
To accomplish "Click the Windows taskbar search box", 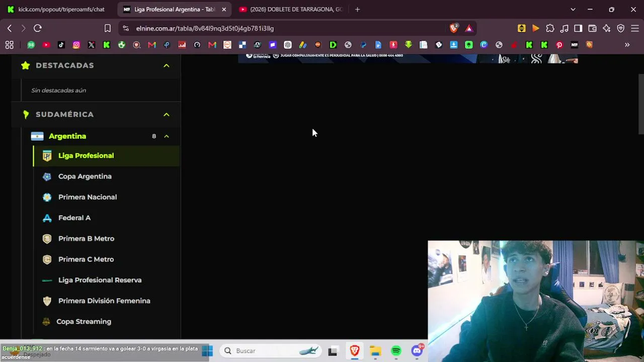I will (x=271, y=351).
